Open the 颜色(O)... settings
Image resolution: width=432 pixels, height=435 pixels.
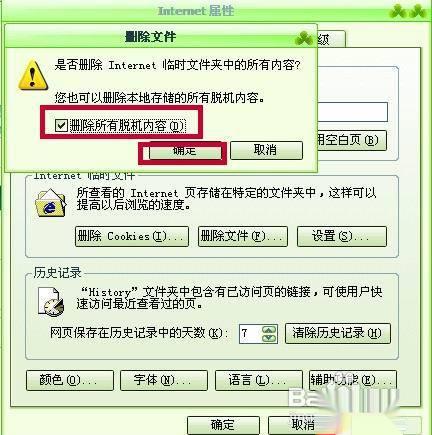tap(70, 380)
